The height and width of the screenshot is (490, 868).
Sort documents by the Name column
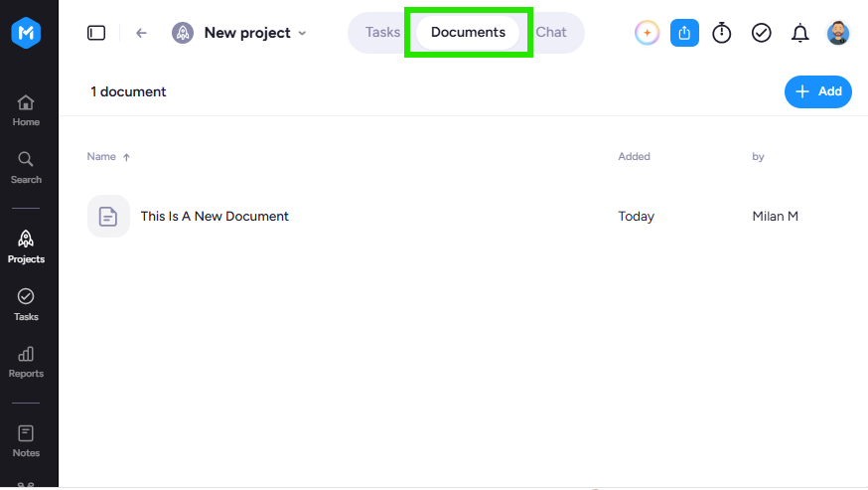click(101, 156)
